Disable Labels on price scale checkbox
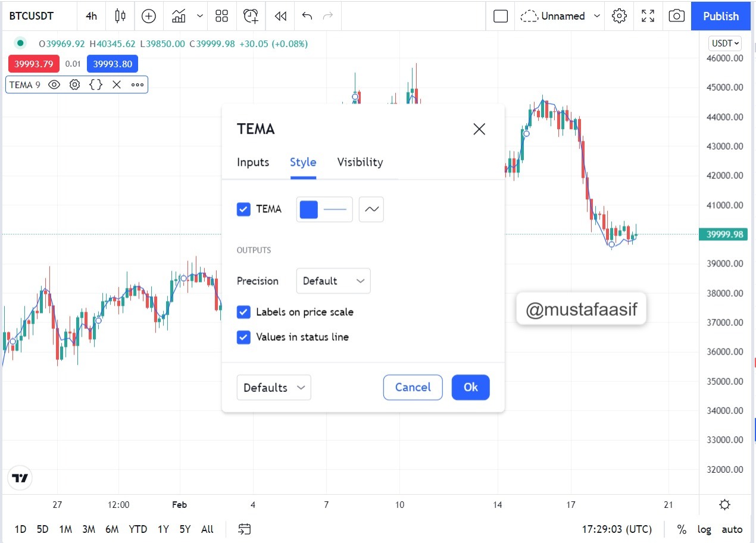Image resolution: width=756 pixels, height=543 pixels. pos(243,312)
